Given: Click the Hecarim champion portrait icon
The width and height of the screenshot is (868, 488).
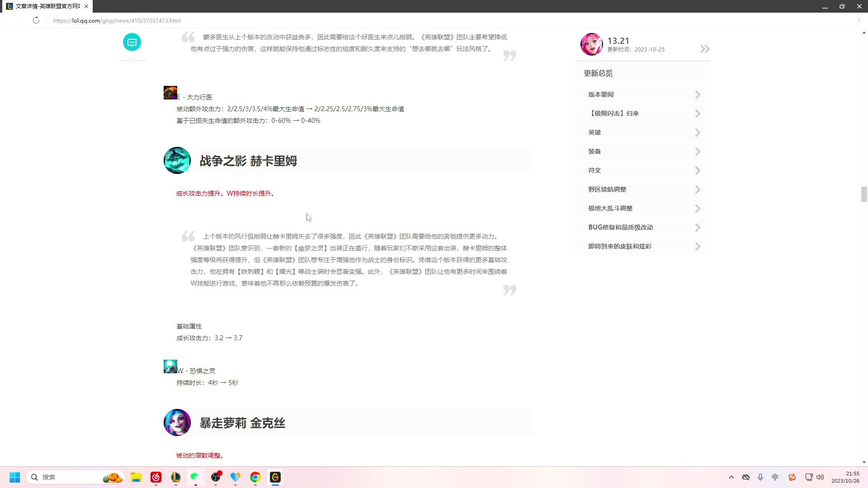Looking at the screenshot, I should [177, 160].
